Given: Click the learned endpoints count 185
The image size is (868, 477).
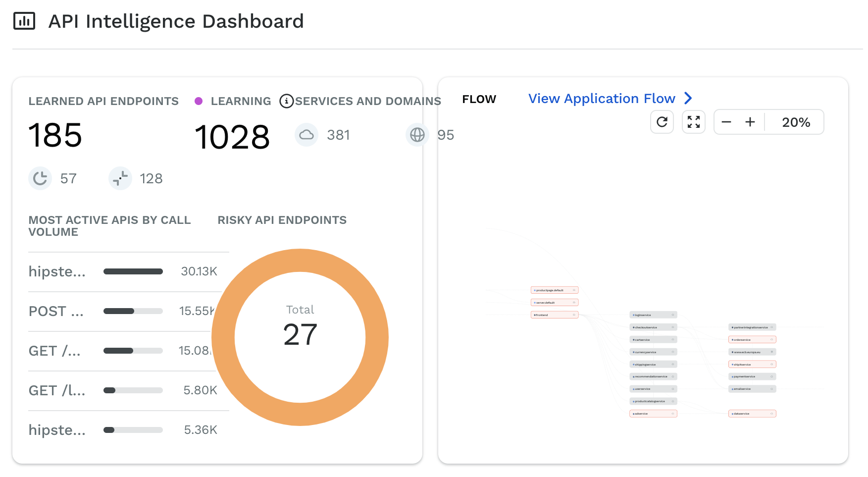Looking at the screenshot, I should coord(55,135).
